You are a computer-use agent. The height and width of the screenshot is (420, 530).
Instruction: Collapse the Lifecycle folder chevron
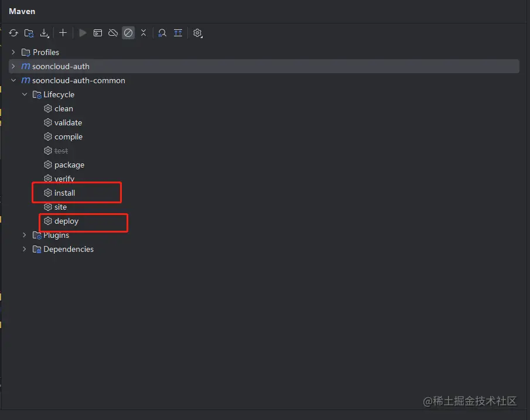click(25, 94)
